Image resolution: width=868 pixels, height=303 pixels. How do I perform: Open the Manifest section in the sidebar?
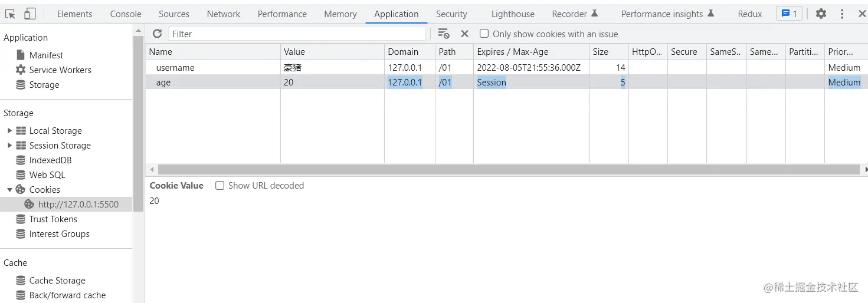pyautogui.click(x=46, y=55)
